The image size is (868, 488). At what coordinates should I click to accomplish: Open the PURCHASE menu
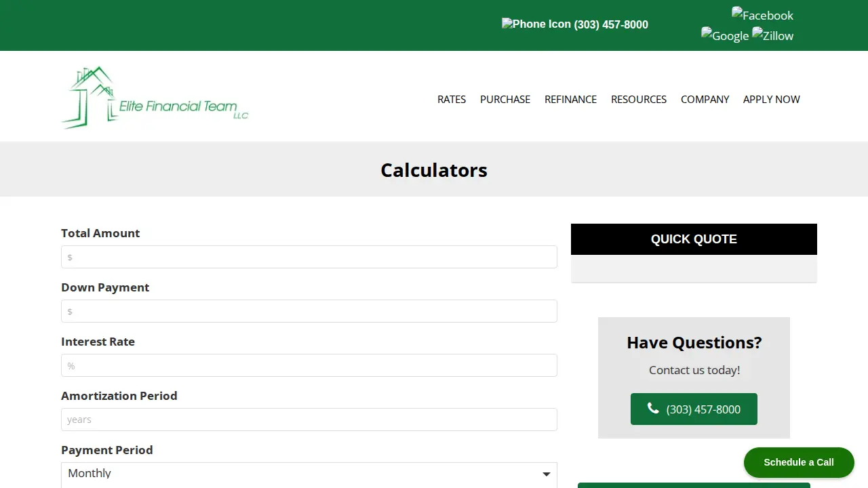(x=505, y=100)
